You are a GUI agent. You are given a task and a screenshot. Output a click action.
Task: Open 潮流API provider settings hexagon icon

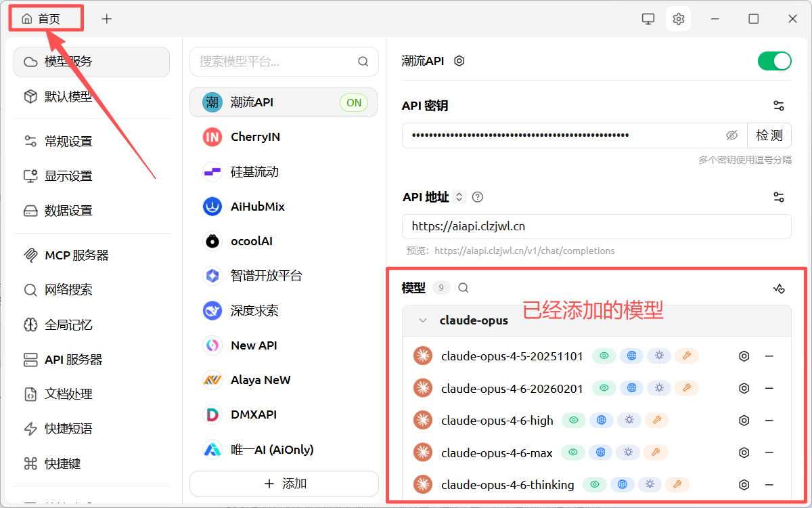click(x=459, y=61)
